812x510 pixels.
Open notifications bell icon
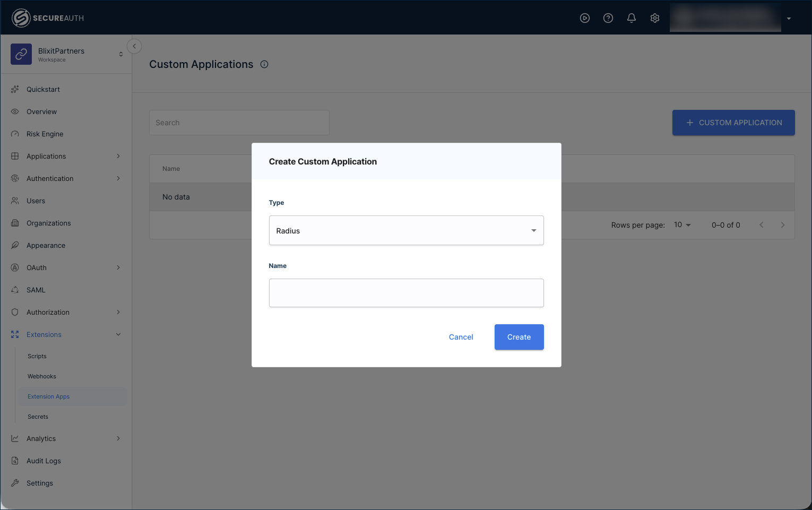pyautogui.click(x=632, y=18)
